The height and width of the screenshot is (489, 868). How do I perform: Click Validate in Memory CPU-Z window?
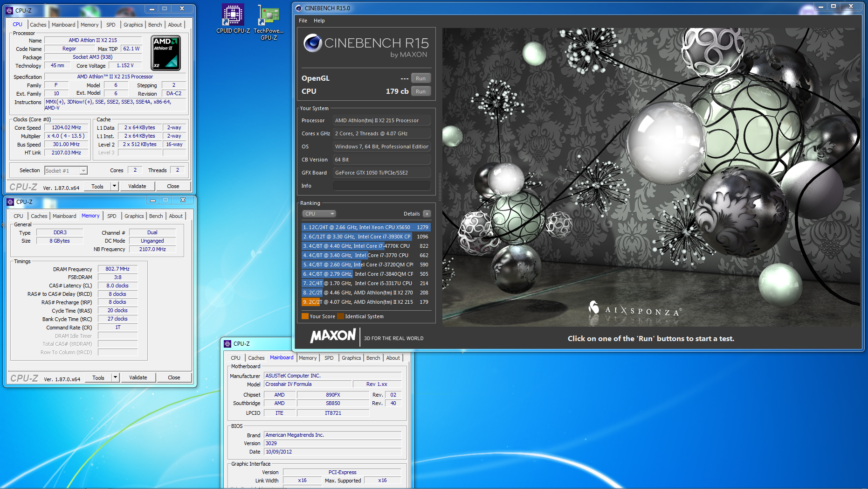(138, 377)
